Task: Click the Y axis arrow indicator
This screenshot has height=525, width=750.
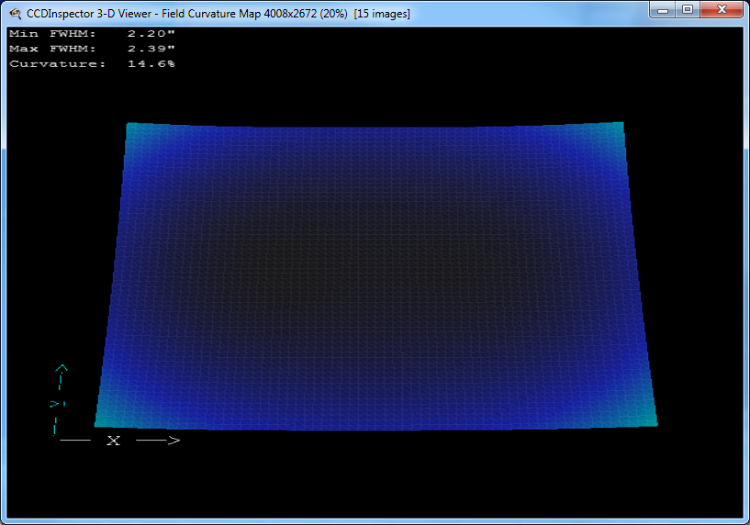Action: pyautogui.click(x=58, y=400)
